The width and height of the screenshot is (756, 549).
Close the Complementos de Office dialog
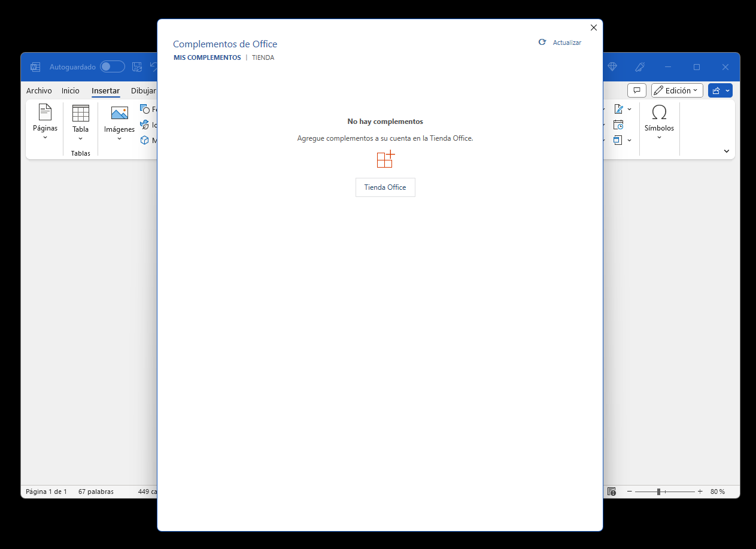point(594,28)
